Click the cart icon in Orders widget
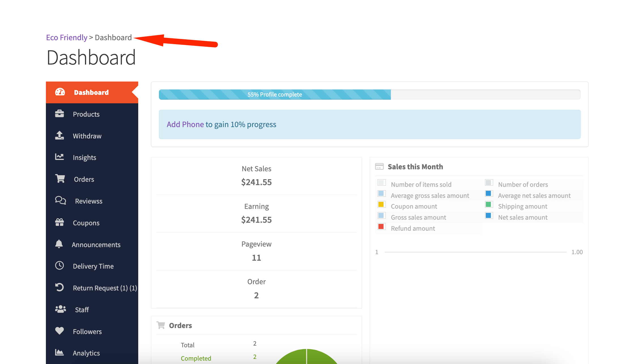Screen dimensions: 626x364 [161, 325]
